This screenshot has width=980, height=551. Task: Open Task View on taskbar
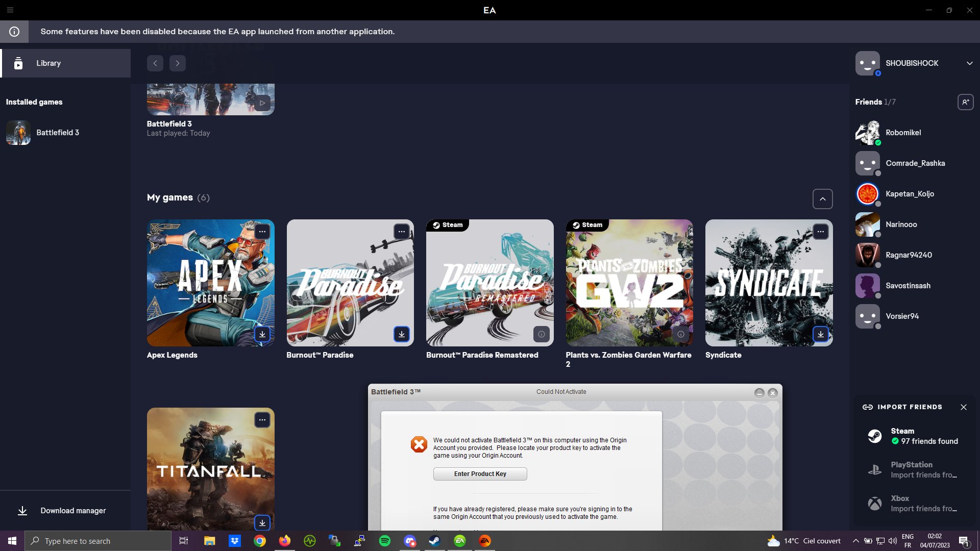pyautogui.click(x=184, y=541)
